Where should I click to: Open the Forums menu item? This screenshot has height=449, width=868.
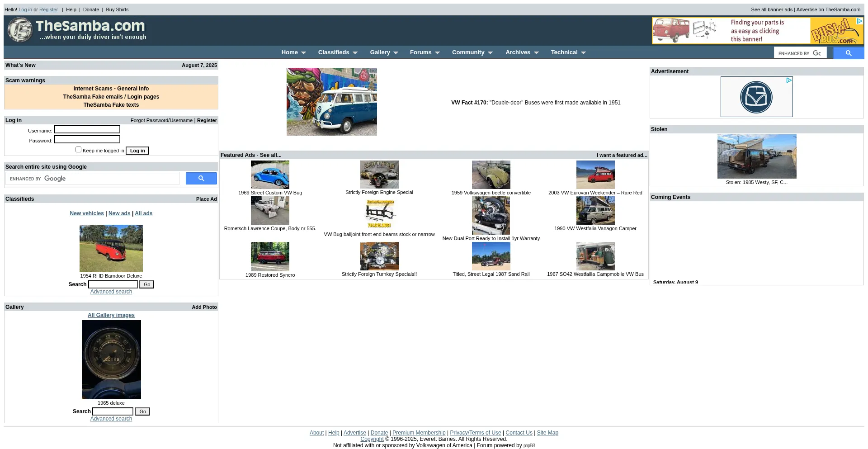pos(420,52)
